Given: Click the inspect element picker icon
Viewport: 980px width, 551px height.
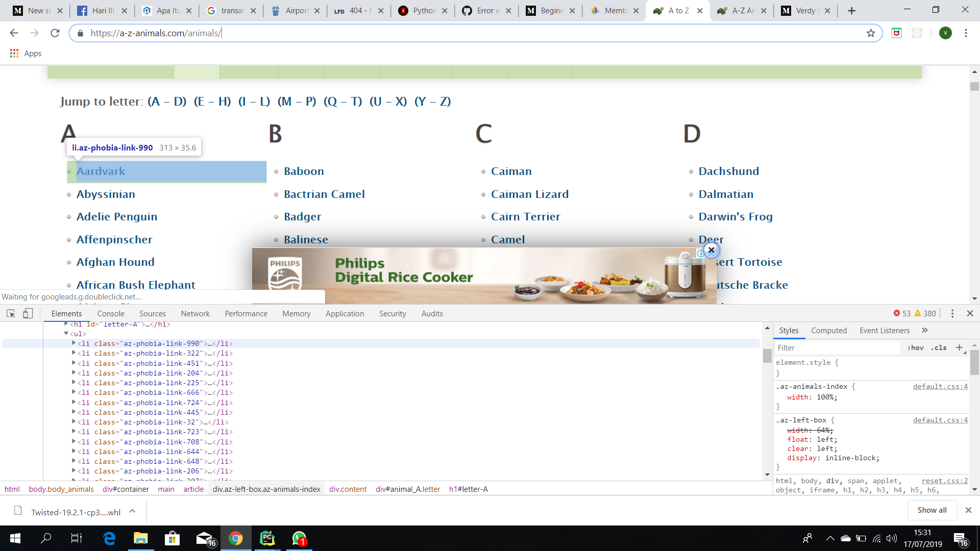Looking at the screenshot, I should [11, 313].
